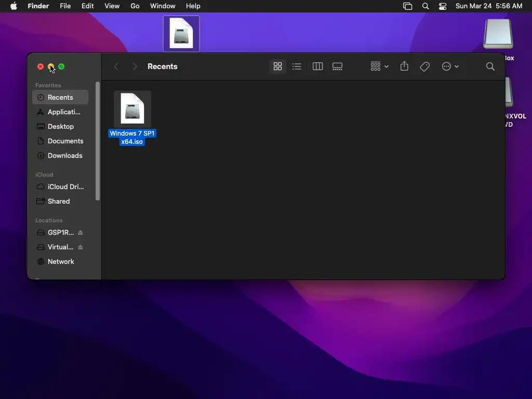Screen dimensions: 532x399
Task: Close the Finder window
Action: tap(41, 66)
